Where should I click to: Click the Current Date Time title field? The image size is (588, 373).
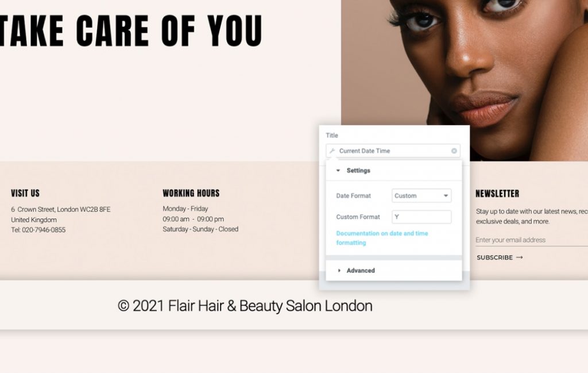393,151
